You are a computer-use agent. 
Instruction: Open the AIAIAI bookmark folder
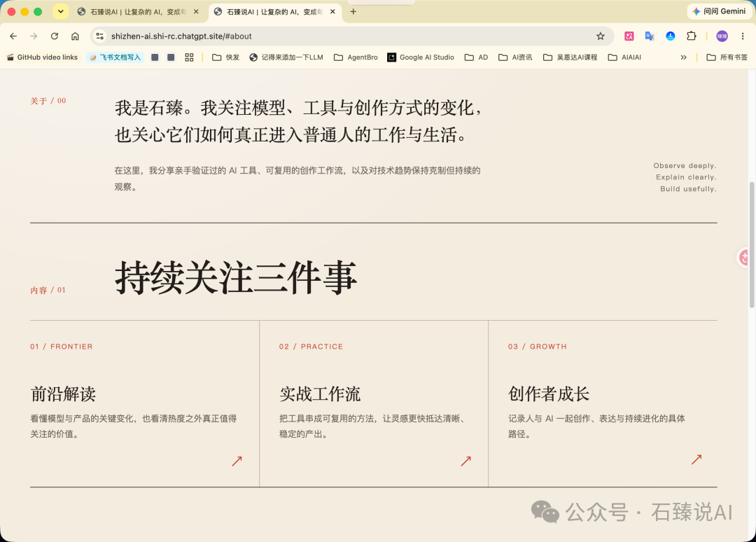coord(625,57)
